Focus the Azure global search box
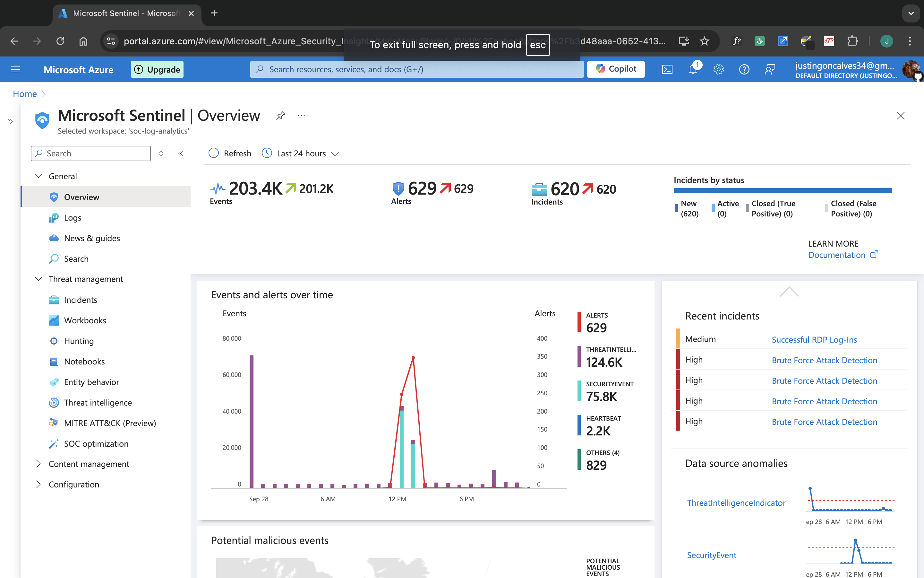The width and height of the screenshot is (924, 578). 417,69
